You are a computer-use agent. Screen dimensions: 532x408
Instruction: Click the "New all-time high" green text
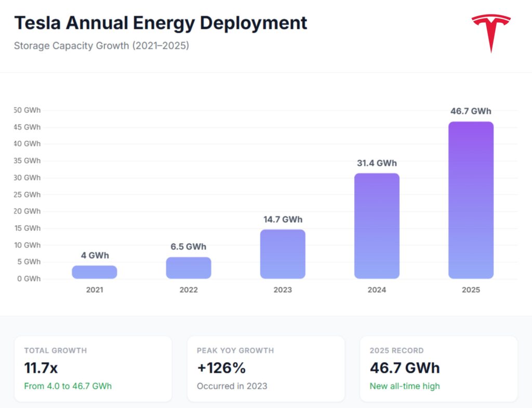pyautogui.click(x=405, y=386)
